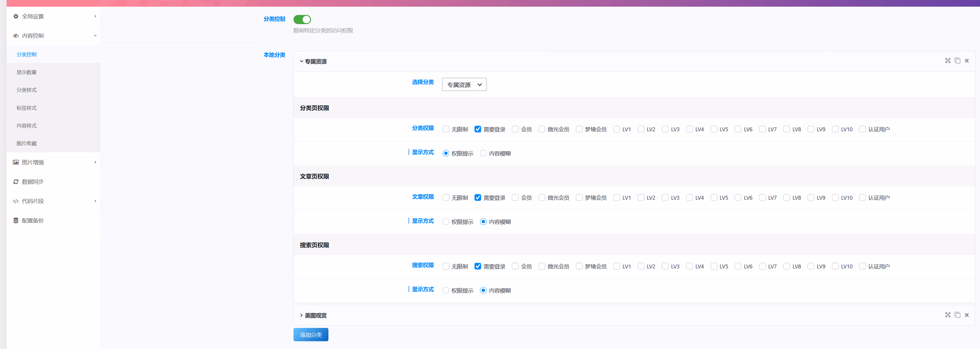Check 无限制 in the 文章权限 row
980x349 pixels.
446,198
